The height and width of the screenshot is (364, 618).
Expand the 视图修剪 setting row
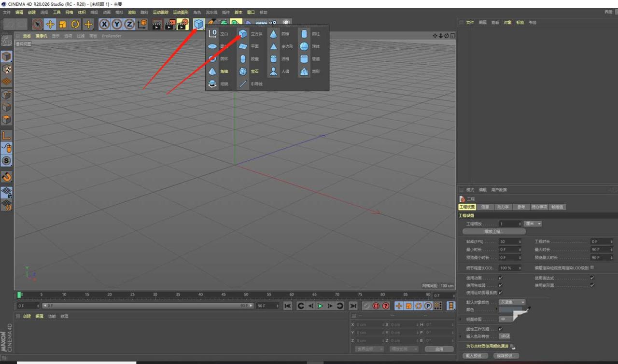pos(460,319)
